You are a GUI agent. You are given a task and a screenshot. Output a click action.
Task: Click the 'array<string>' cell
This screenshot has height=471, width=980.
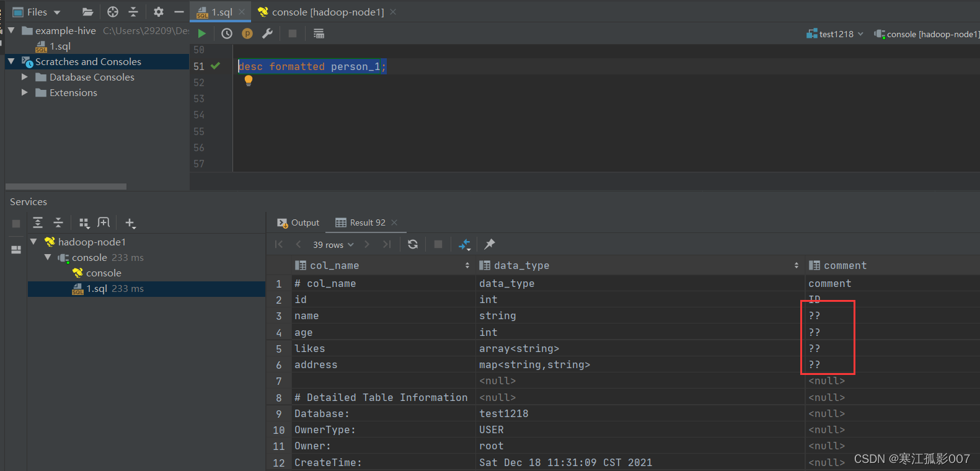640,348
